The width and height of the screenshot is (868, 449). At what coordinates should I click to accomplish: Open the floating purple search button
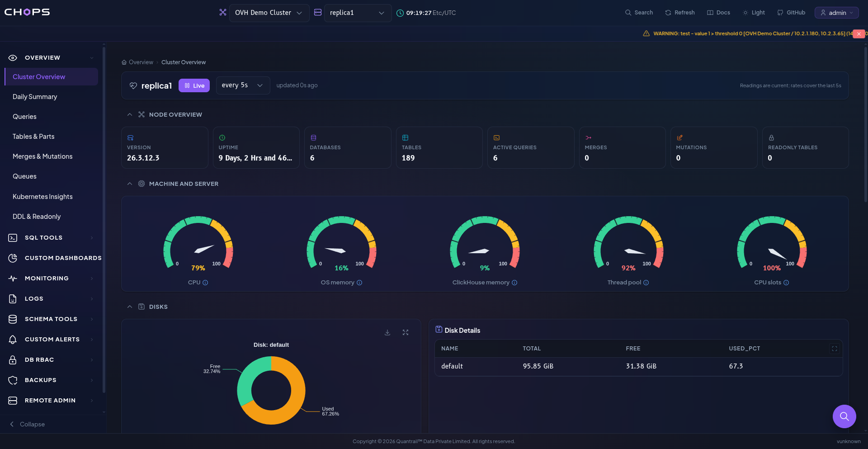(844, 416)
